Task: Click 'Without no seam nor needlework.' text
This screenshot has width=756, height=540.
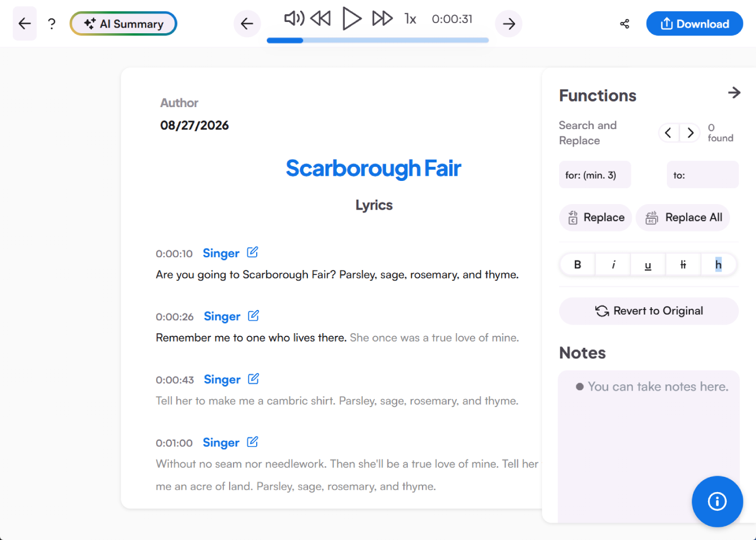Action: pos(241,464)
